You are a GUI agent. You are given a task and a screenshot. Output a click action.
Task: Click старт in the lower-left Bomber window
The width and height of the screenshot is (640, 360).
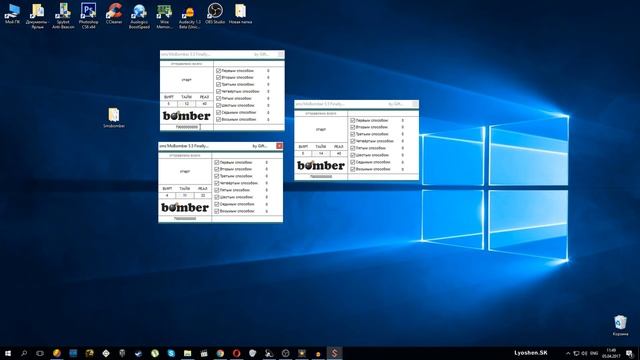pos(185,171)
